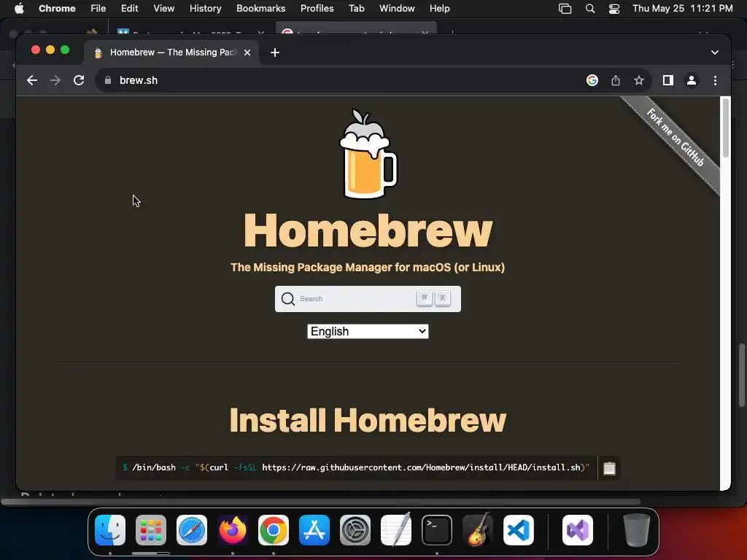Click the Homebrew beer mug logo
747x560 pixels.
[x=368, y=153]
